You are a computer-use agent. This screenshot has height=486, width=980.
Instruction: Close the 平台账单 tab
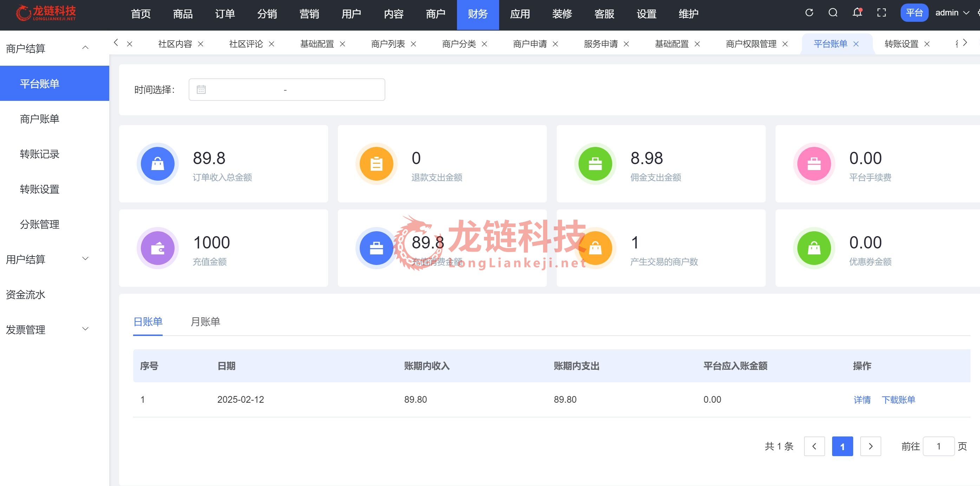[856, 44]
